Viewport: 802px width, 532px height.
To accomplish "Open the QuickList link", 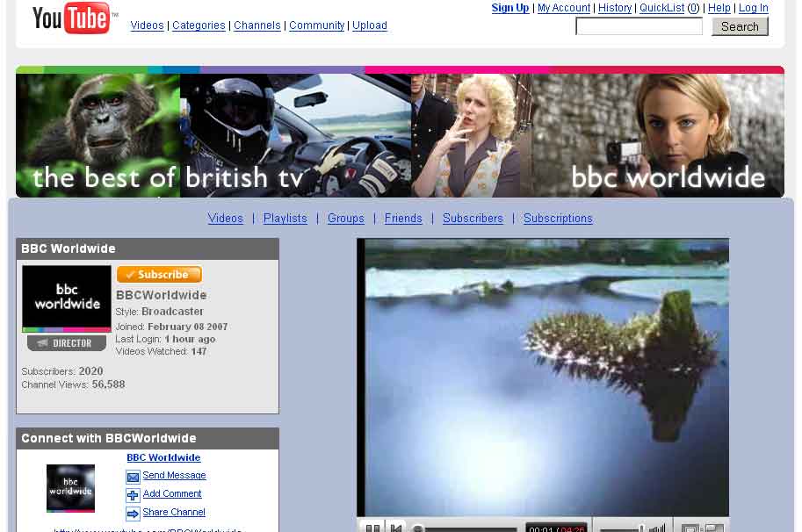I will (662, 8).
